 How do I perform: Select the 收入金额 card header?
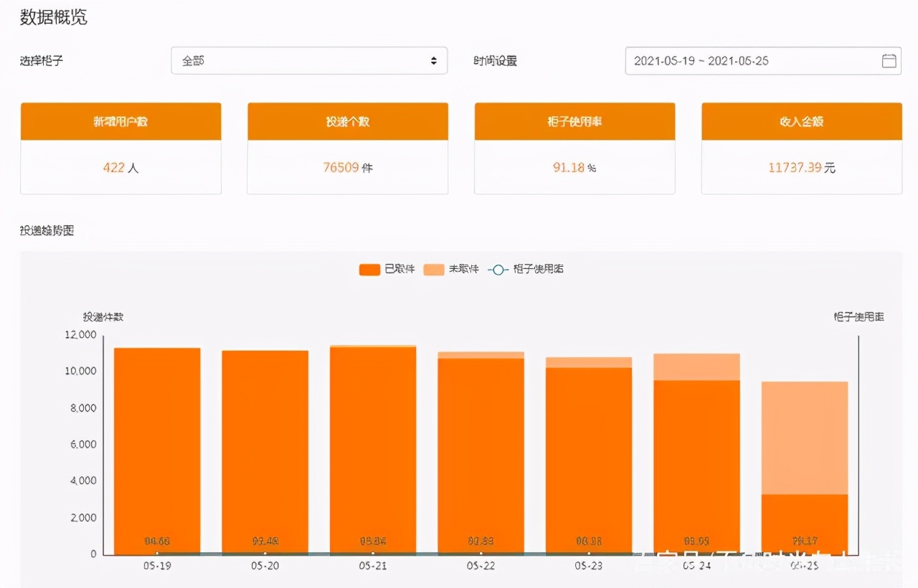pos(802,121)
